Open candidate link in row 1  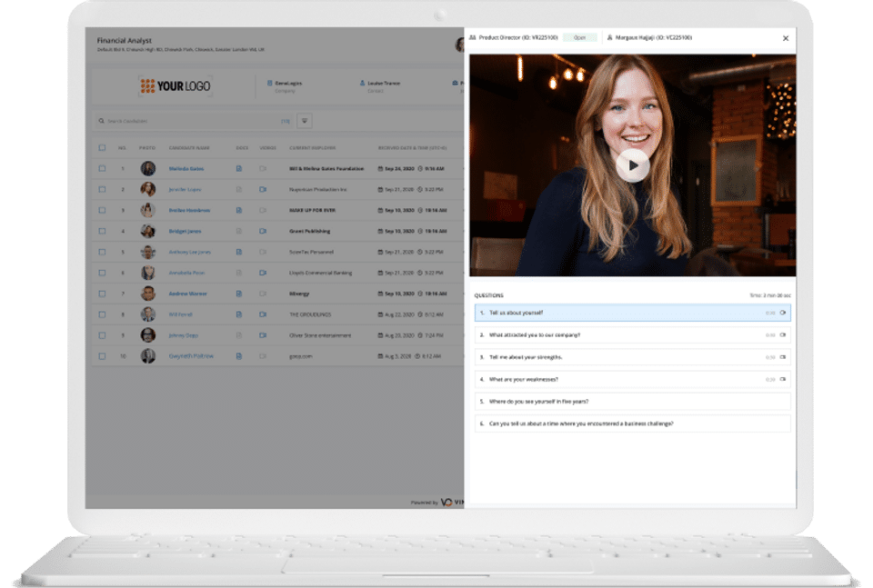pyautogui.click(x=186, y=168)
